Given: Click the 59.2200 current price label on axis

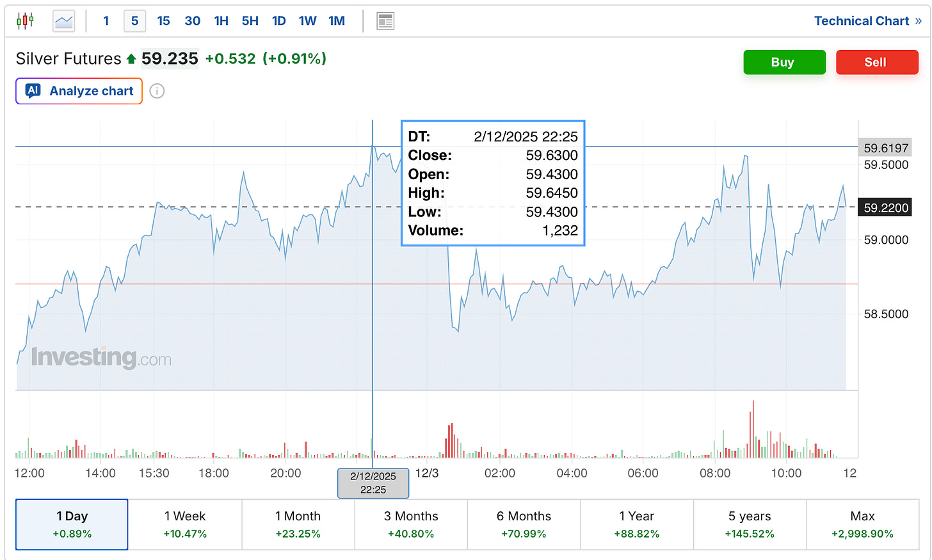Looking at the screenshot, I should click(886, 207).
